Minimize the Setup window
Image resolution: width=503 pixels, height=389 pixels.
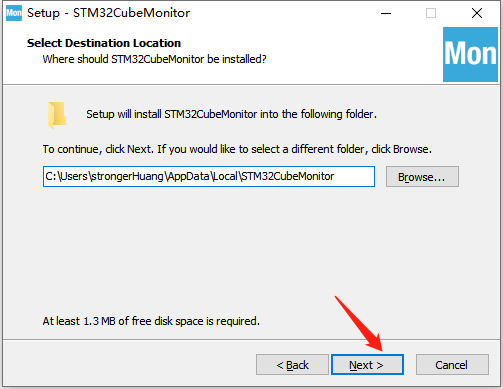coord(386,13)
